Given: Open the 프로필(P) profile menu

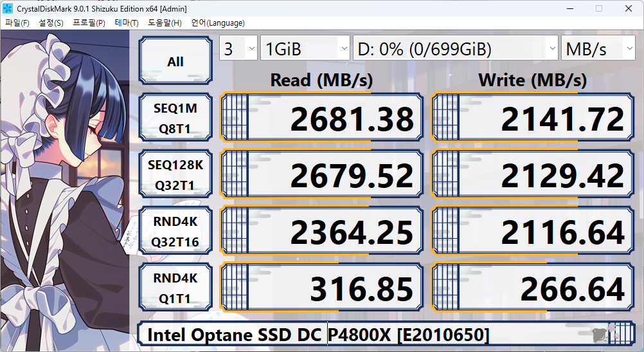Looking at the screenshot, I should point(89,23).
